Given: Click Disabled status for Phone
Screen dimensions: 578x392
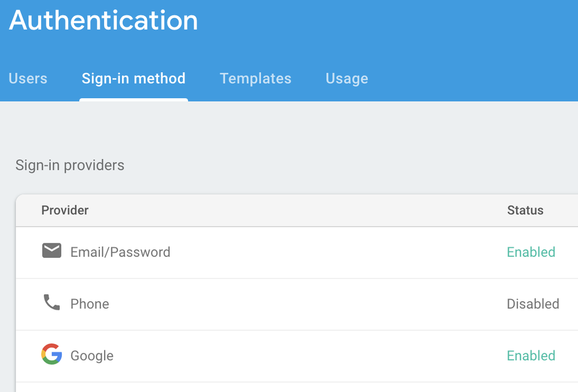Looking at the screenshot, I should click(x=533, y=304).
